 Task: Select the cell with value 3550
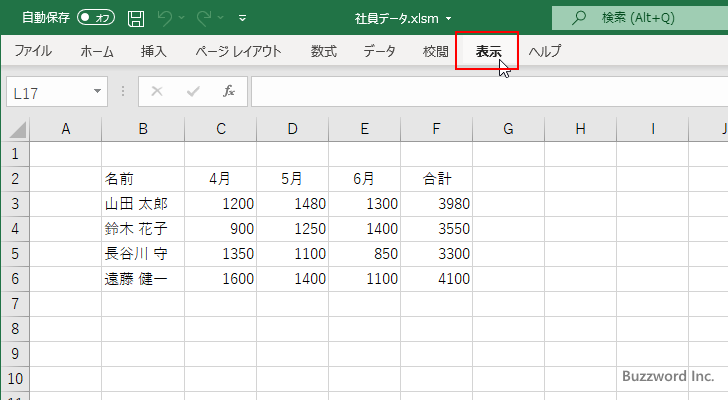pyautogui.click(x=436, y=229)
